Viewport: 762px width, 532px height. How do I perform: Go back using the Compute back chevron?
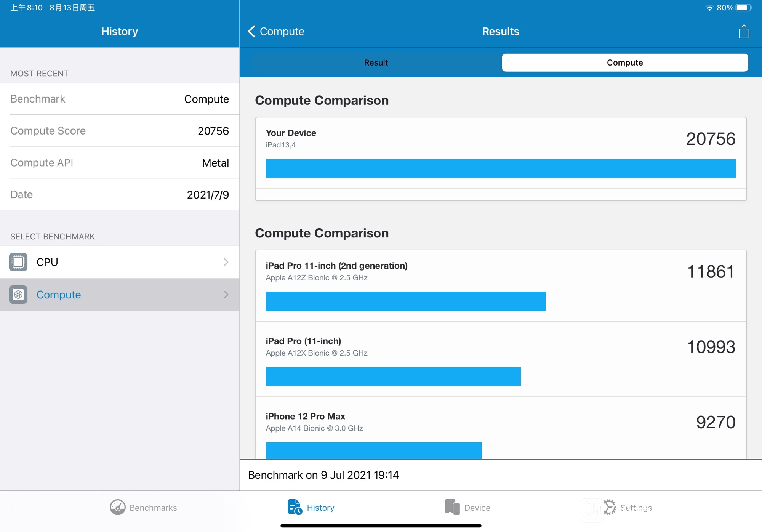251,31
